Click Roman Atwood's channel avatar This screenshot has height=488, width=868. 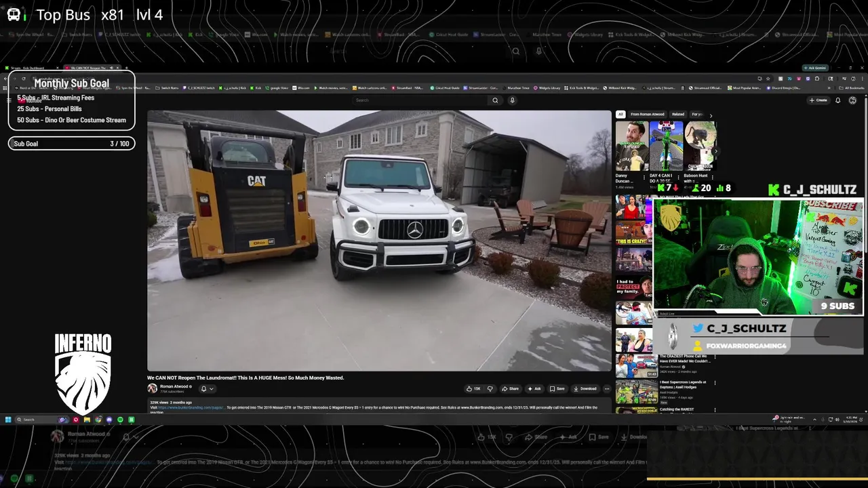coord(152,388)
